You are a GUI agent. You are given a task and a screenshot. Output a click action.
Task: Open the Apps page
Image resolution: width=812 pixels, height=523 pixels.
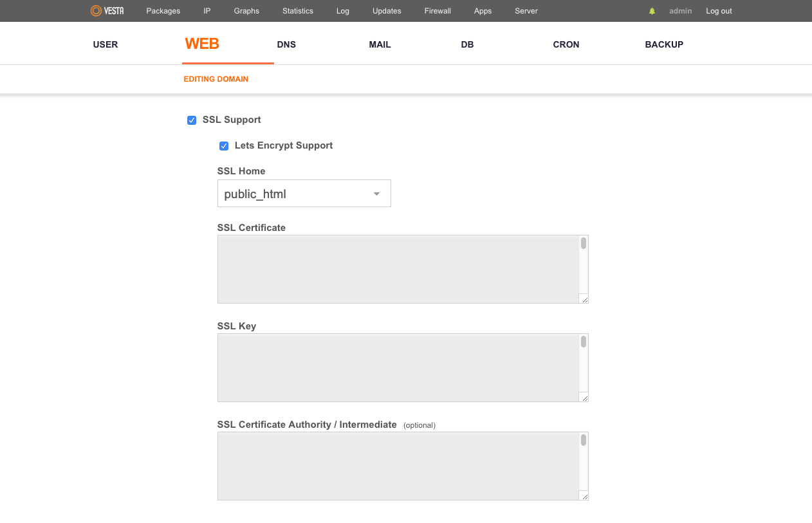coord(483,11)
